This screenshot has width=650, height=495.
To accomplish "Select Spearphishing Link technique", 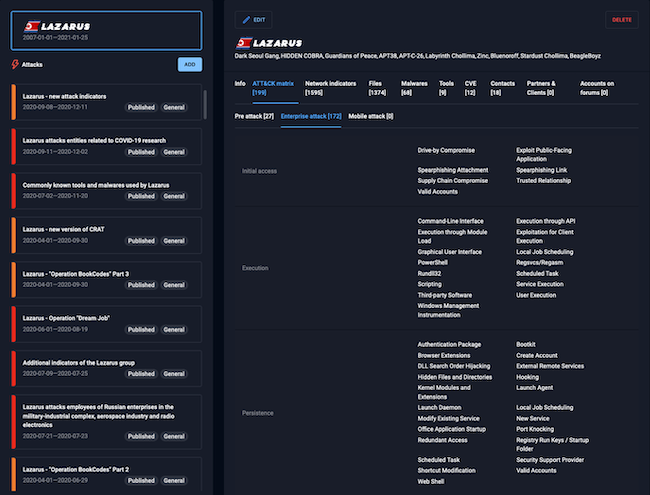I will tap(541, 170).
